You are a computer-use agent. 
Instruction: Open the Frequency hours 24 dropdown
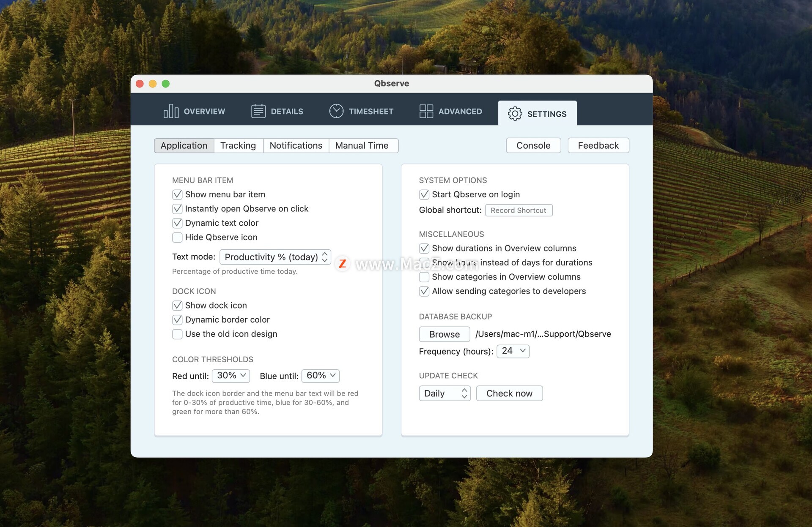(x=513, y=351)
